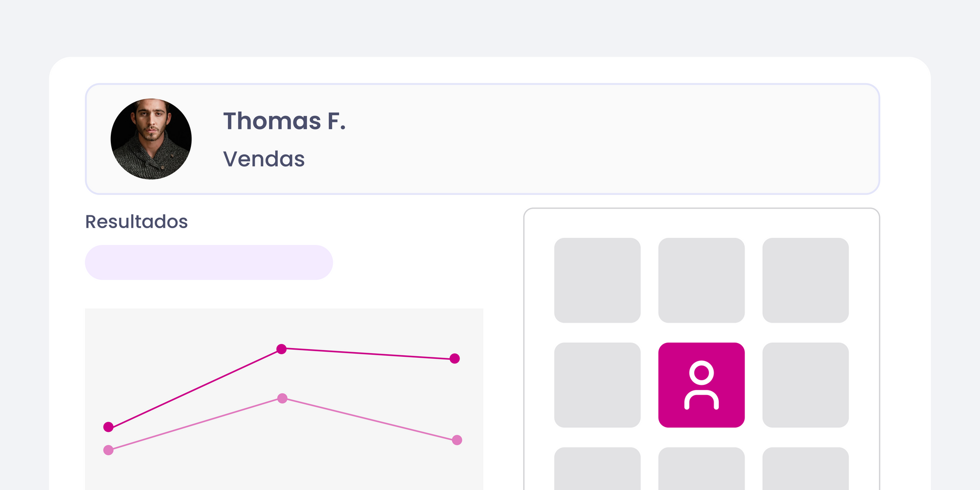Click the light purple pill bar under Resultados
Image resolution: width=980 pixels, height=490 pixels.
coord(209,262)
